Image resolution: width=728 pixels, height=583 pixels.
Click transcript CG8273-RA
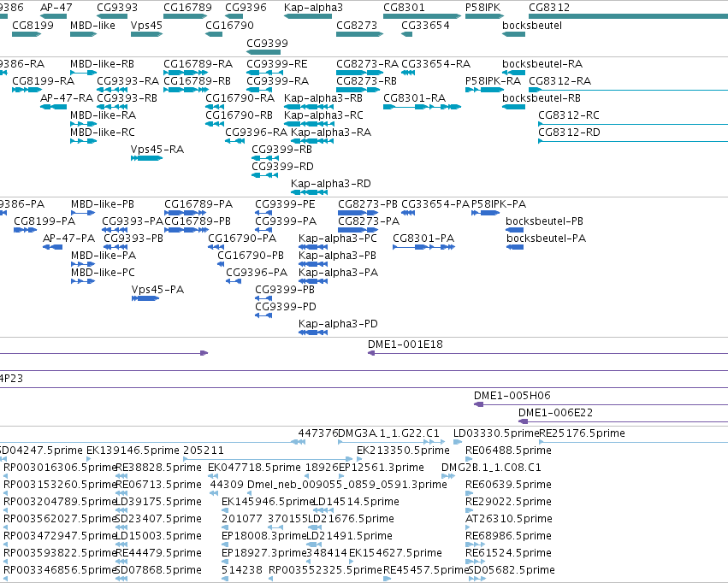point(367,64)
